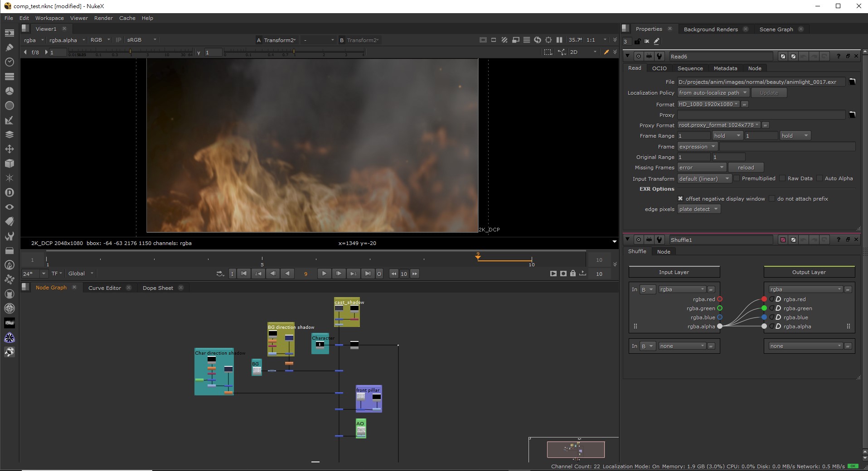The height and width of the screenshot is (471, 868).
Task: Open the Views nodes eye icon
Action: tap(10, 207)
